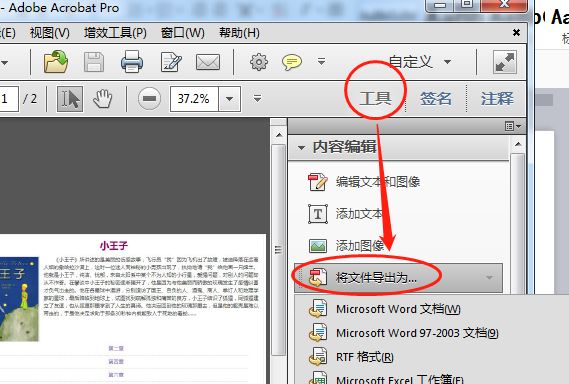Send file by email envelope icon
569x384 pixels.
coord(208,62)
